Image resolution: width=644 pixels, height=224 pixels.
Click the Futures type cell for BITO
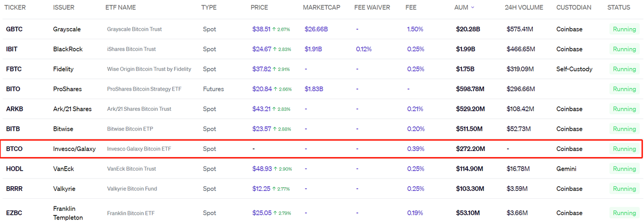point(214,89)
